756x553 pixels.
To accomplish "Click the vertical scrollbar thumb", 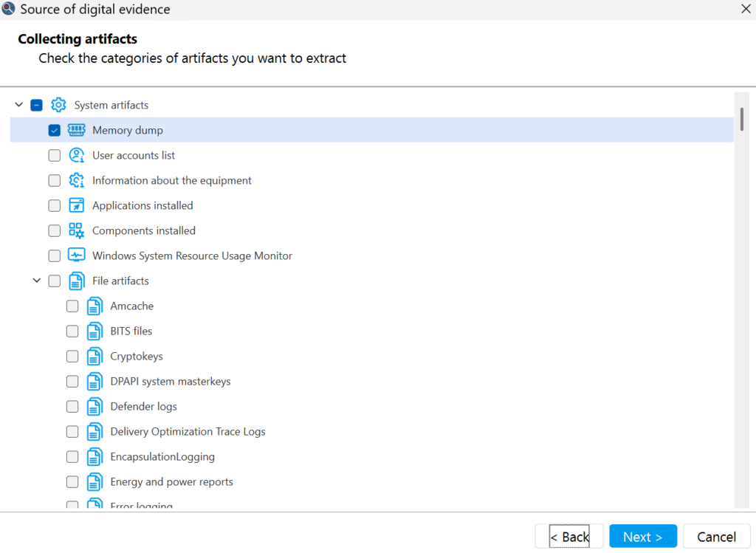I will [x=740, y=118].
